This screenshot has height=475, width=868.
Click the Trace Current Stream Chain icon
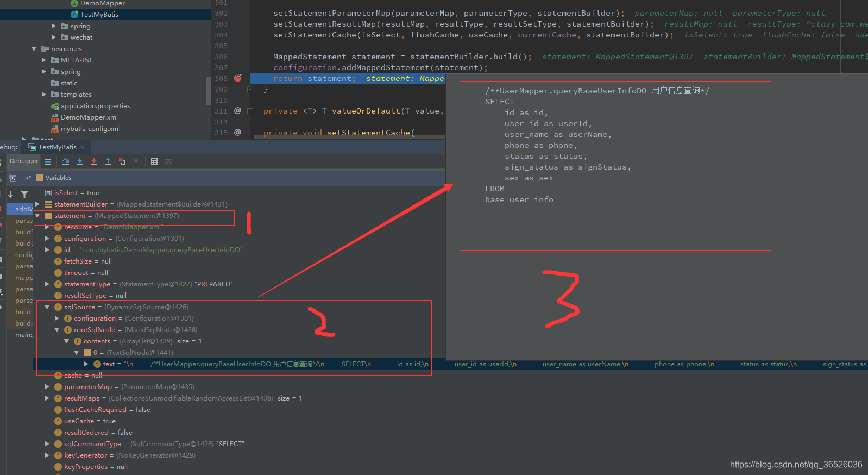(168, 161)
